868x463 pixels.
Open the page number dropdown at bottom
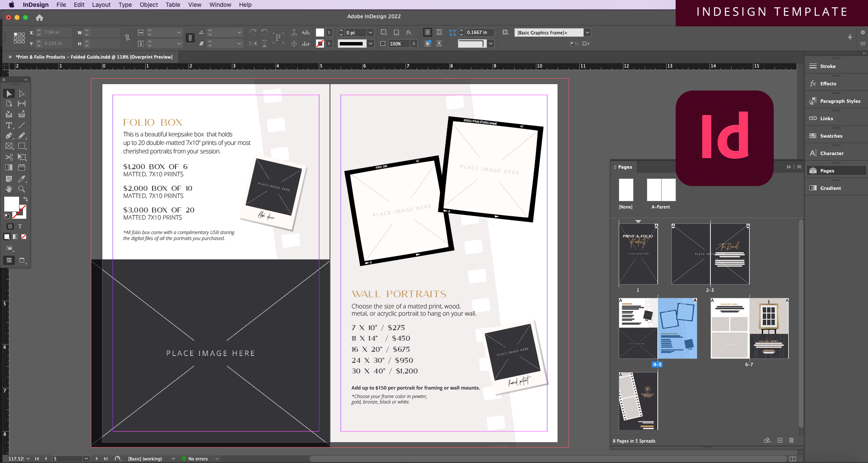coord(87,459)
